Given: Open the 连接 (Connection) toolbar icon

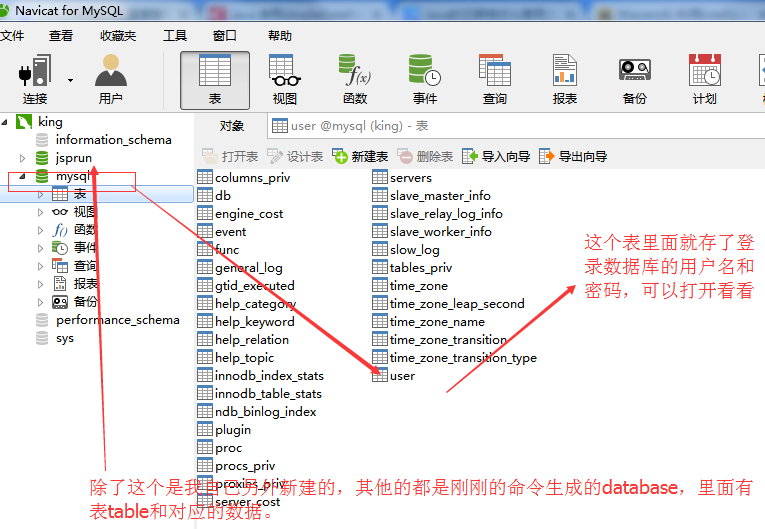Looking at the screenshot, I should click(35, 79).
